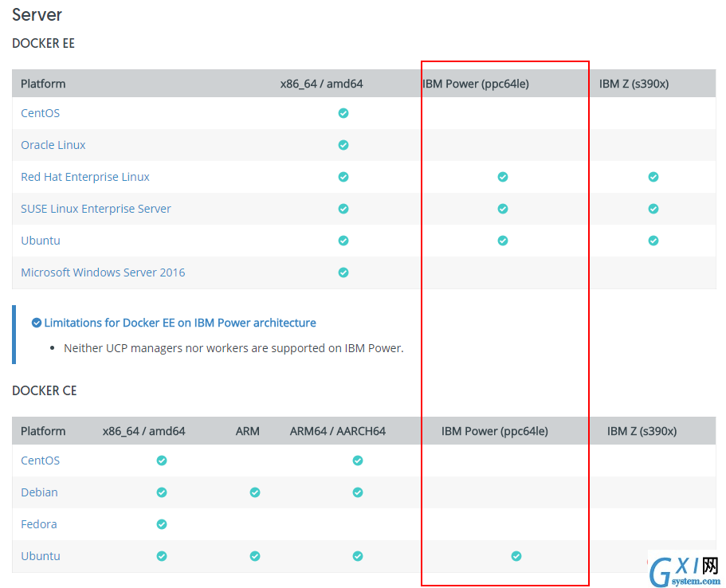Open the Fedora platform link
The image size is (726, 588).
tap(39, 524)
